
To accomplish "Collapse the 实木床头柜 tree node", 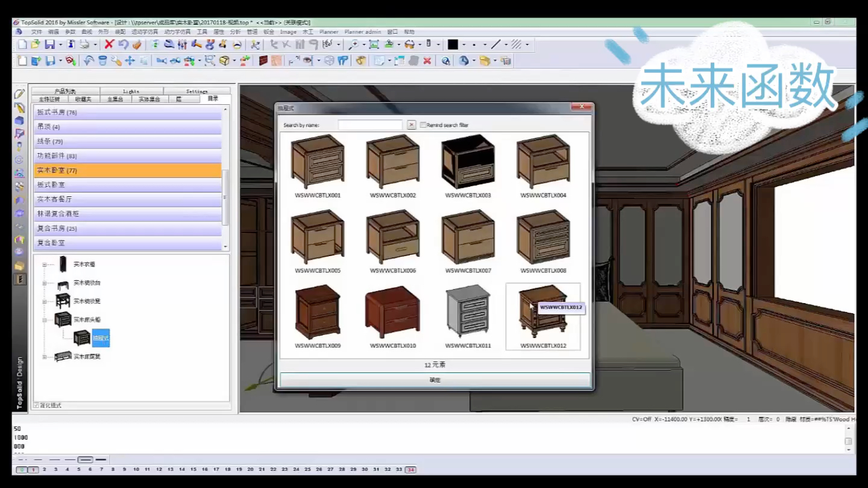I will [44, 320].
